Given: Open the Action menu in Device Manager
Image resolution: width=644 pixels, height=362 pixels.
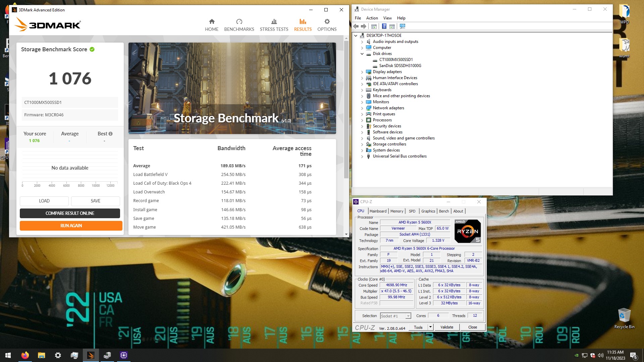Looking at the screenshot, I should pyautogui.click(x=372, y=18).
